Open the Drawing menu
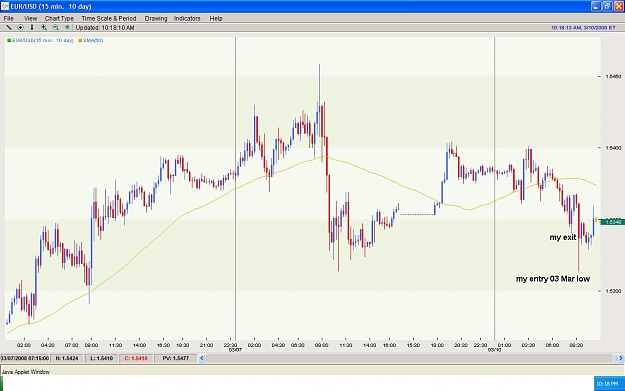 point(156,18)
